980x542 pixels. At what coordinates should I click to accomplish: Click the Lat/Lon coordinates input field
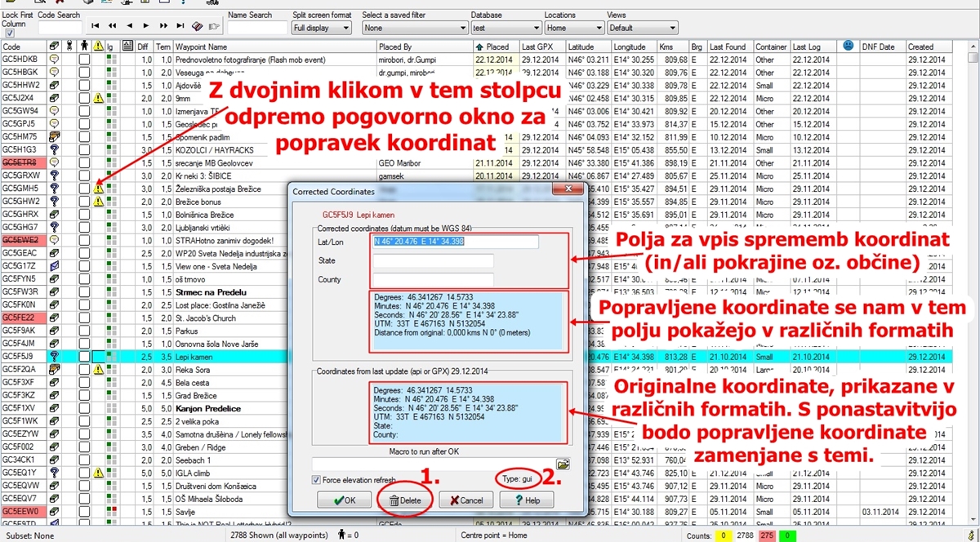(x=456, y=242)
